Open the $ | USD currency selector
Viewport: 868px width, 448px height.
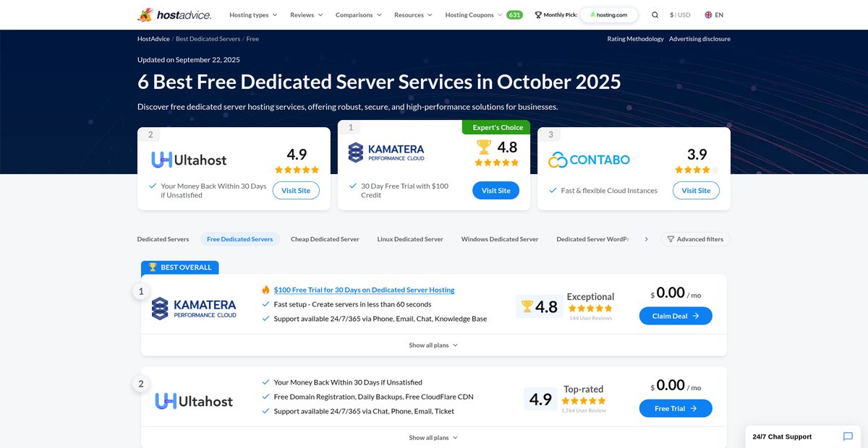click(680, 14)
